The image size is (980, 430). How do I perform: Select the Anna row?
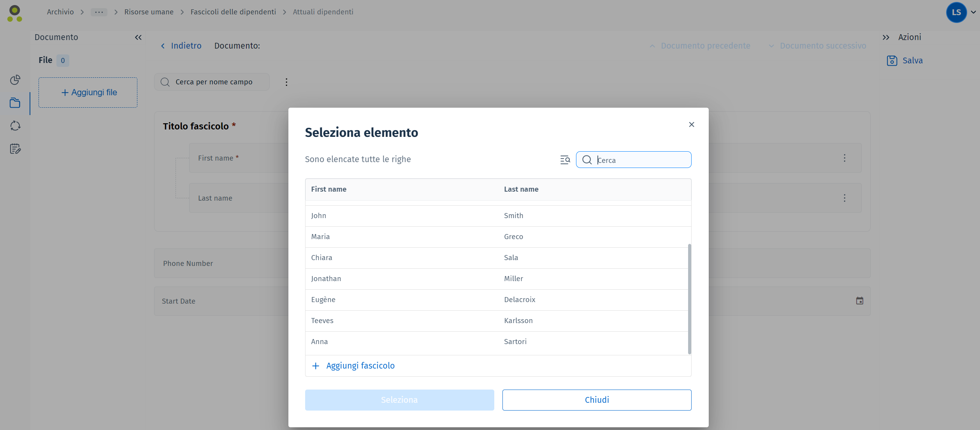tap(497, 342)
